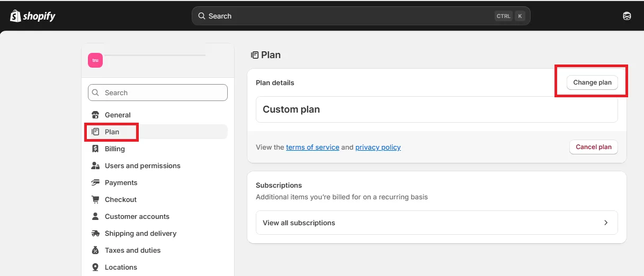Open Checkout settings
The width and height of the screenshot is (644, 276).
point(158,199)
